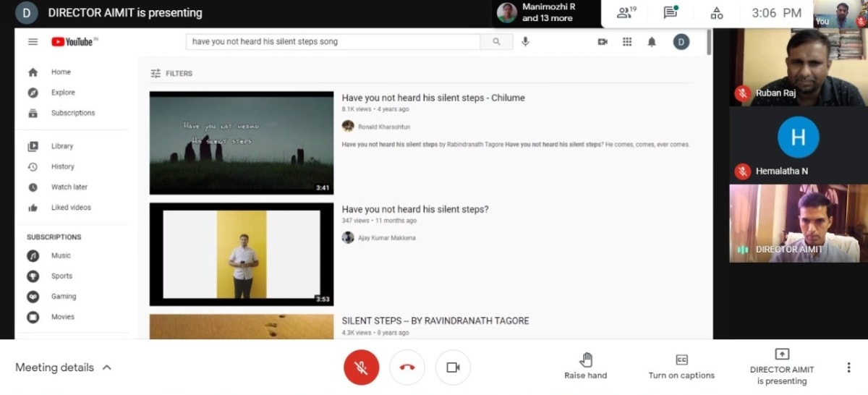Play the yellow background man thumbnail
The height and width of the screenshot is (395, 868).
click(x=242, y=255)
